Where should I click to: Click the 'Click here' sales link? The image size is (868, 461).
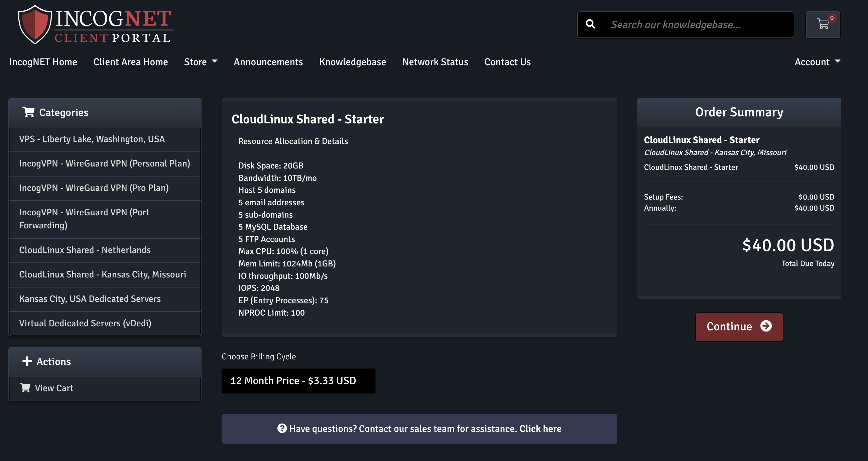tap(540, 429)
